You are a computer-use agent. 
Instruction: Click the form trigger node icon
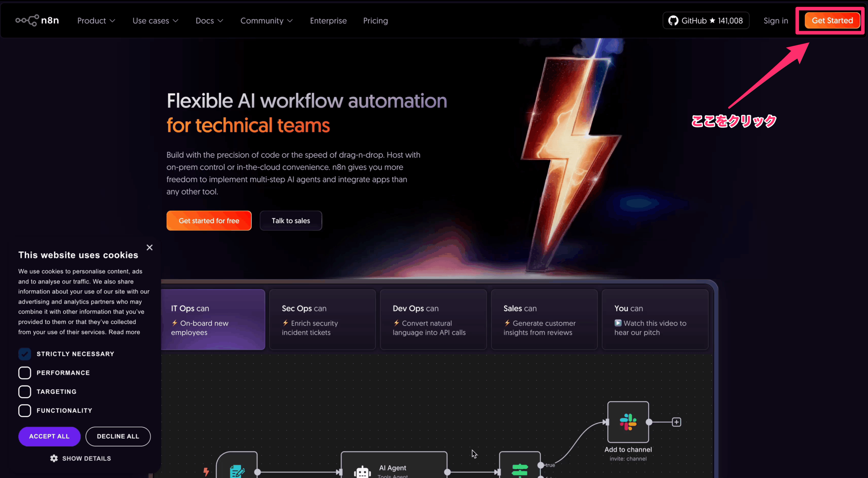237,471
